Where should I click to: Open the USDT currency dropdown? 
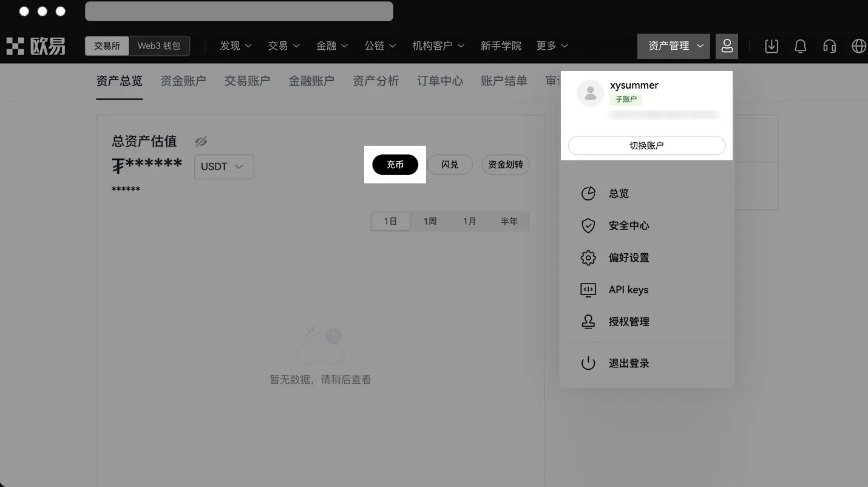tap(223, 167)
